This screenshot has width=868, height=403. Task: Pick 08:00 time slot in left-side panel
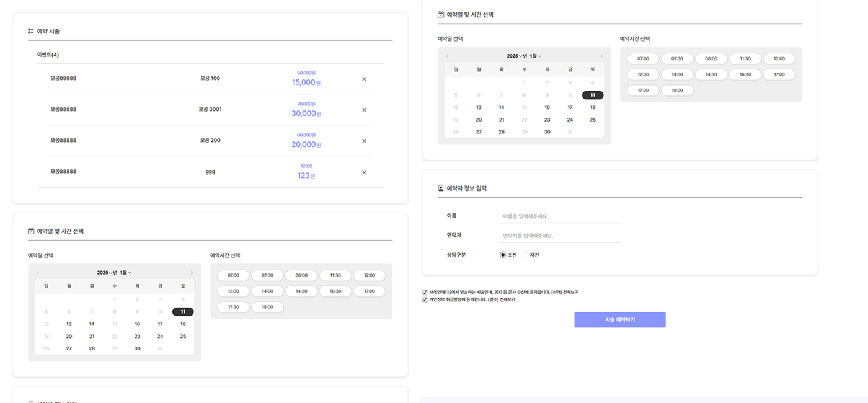(301, 275)
